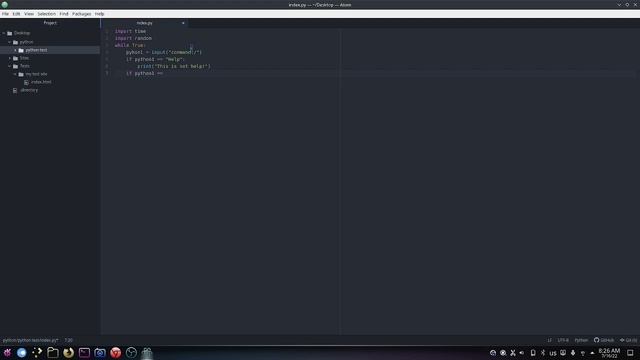
Task: Open the battery indicator in tray
Action: coord(533,353)
